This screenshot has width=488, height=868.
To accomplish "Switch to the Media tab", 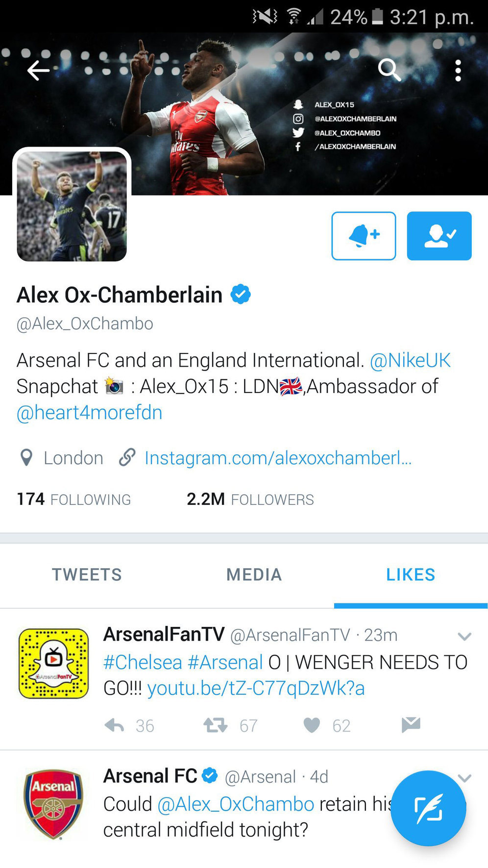I will [254, 574].
